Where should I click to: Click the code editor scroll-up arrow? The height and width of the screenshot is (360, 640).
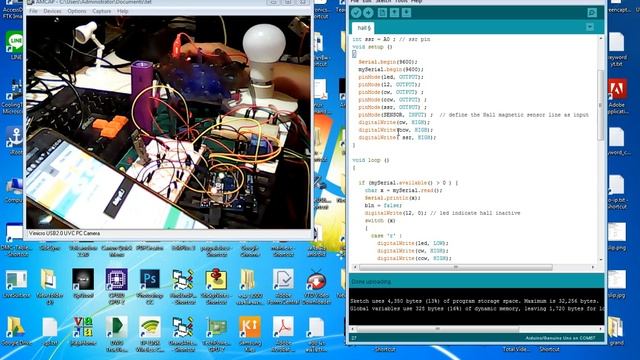point(600,38)
